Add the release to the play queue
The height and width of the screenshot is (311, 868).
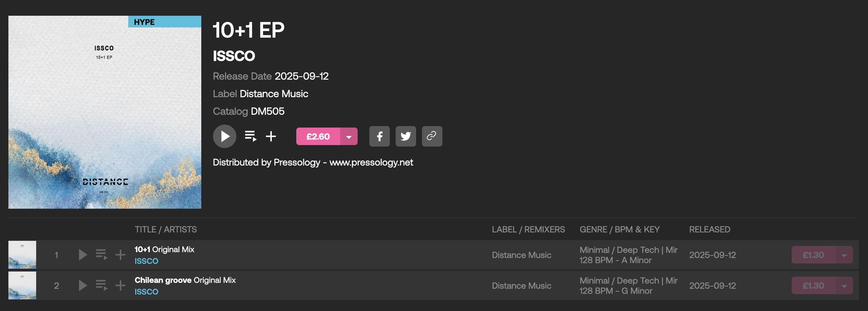[250, 136]
